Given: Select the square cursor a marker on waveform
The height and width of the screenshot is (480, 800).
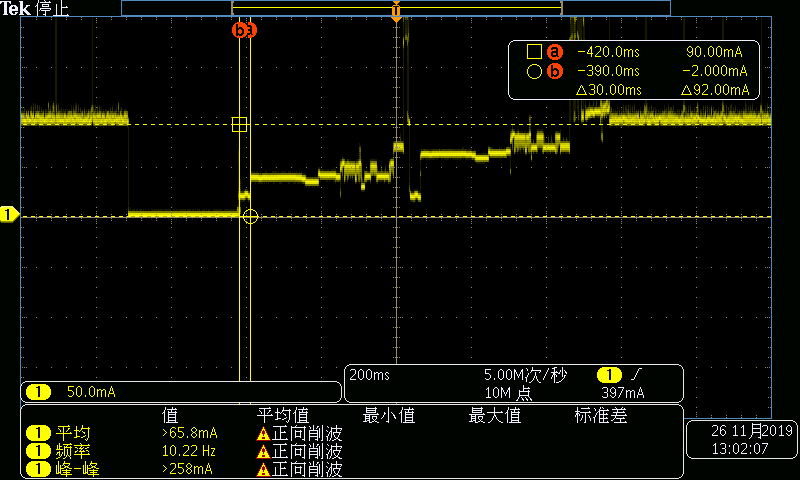Looking at the screenshot, I should (239, 124).
